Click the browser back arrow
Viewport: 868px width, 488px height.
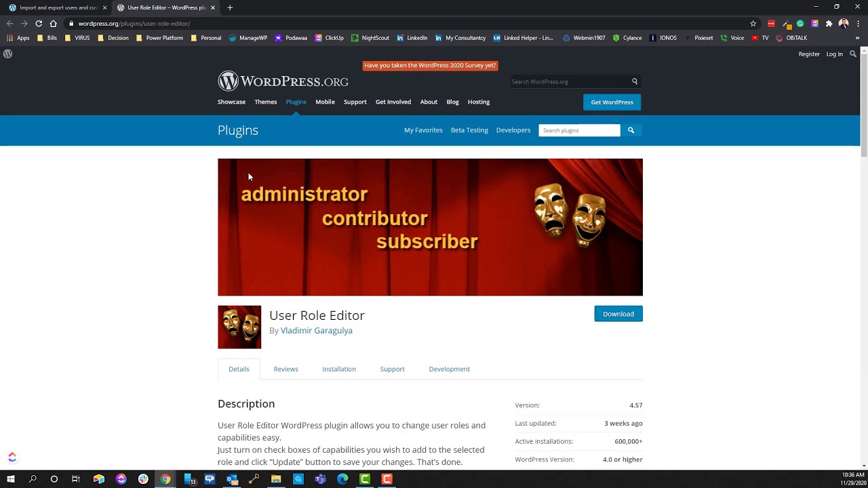click(9, 23)
